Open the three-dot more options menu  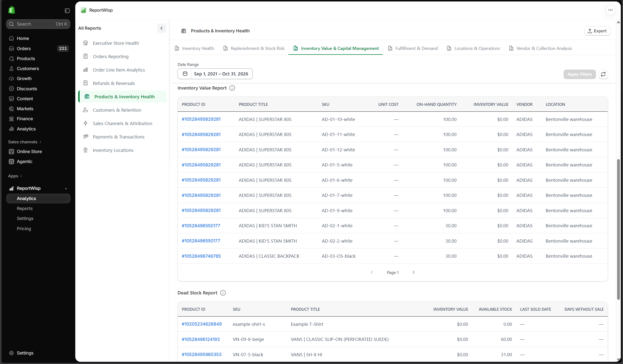coord(610,10)
